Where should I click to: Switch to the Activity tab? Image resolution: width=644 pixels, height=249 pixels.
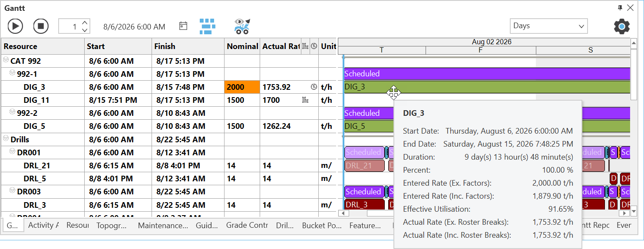pyautogui.click(x=43, y=225)
